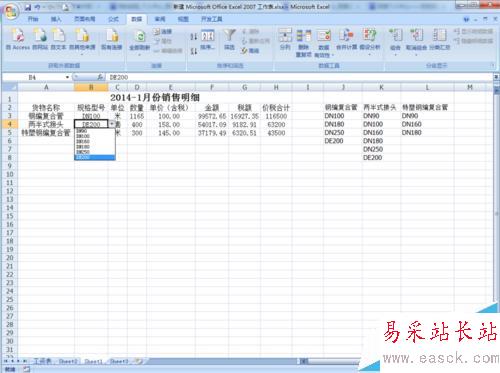The width and height of the screenshot is (500, 373).
Task: Choose DN90 in the dropdown list
Action: [x=95, y=131]
